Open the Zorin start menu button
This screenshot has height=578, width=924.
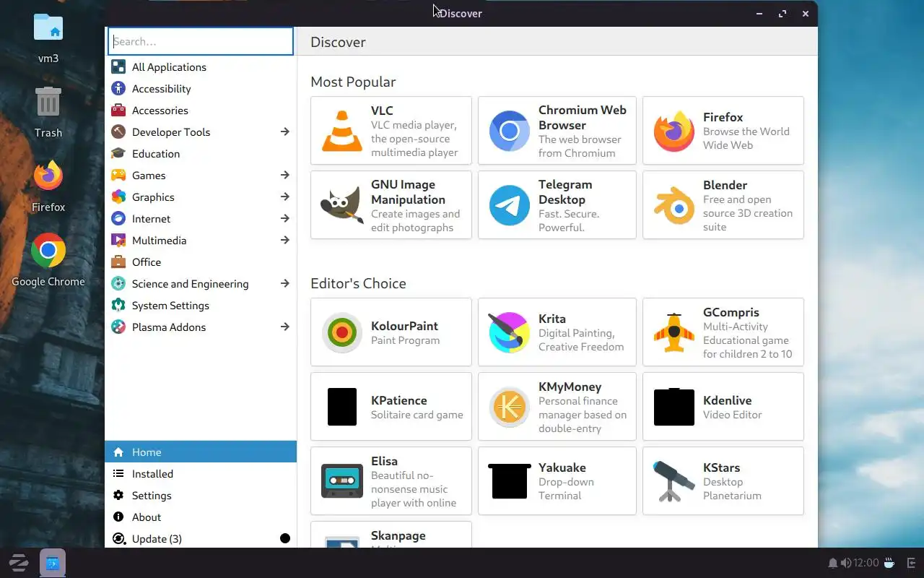18,563
